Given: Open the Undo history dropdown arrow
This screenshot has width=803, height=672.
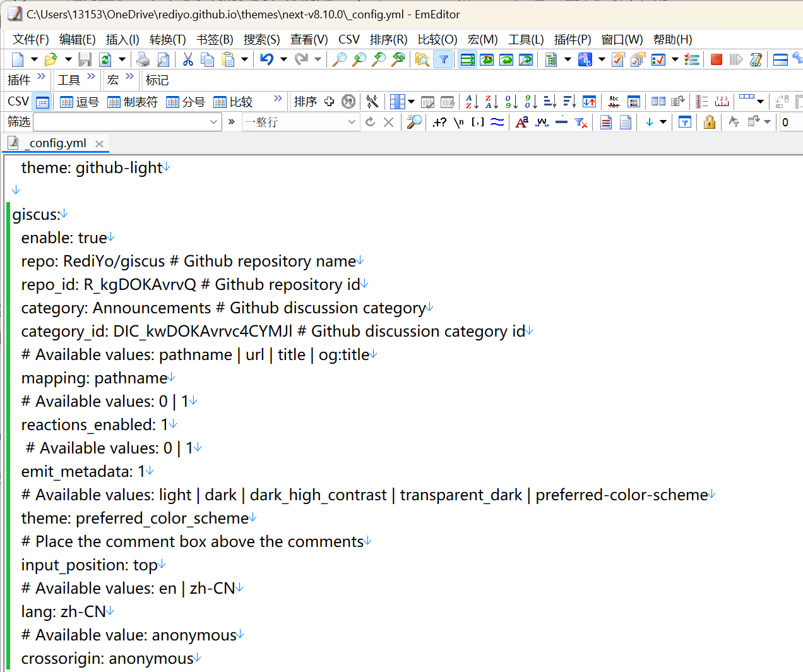Looking at the screenshot, I should click(x=283, y=59).
